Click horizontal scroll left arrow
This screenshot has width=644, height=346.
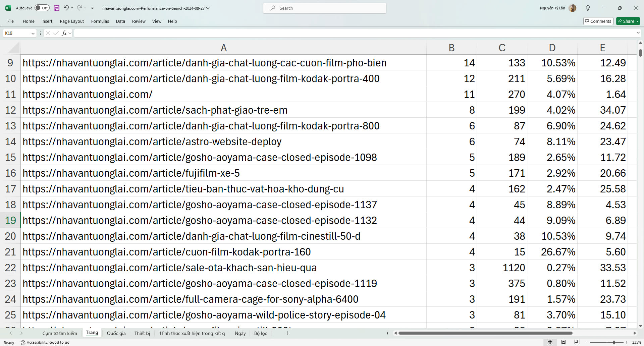click(x=395, y=333)
